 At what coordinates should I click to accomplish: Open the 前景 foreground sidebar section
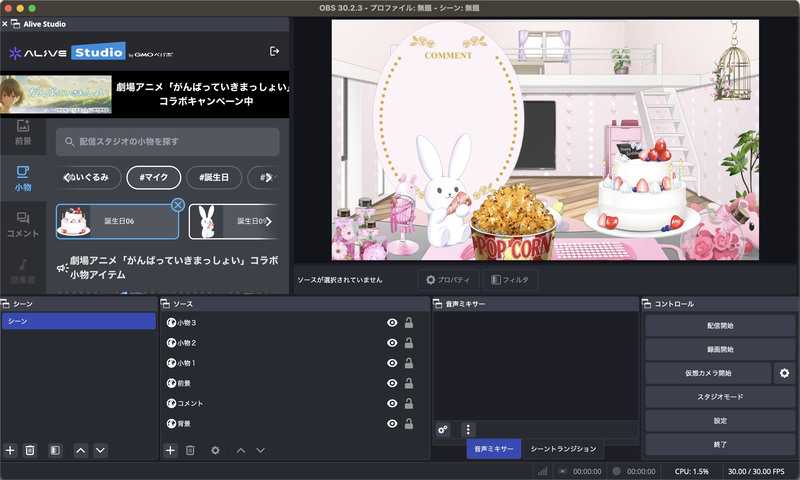(23, 133)
